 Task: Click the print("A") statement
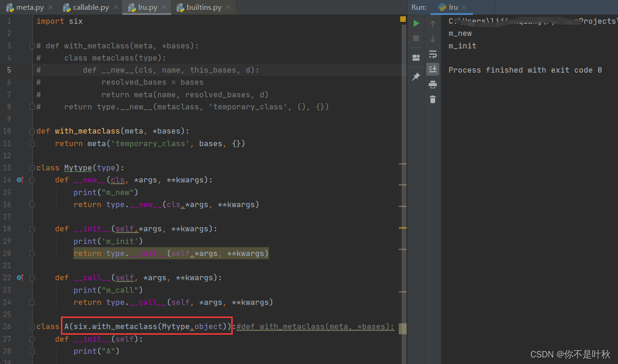click(96, 351)
